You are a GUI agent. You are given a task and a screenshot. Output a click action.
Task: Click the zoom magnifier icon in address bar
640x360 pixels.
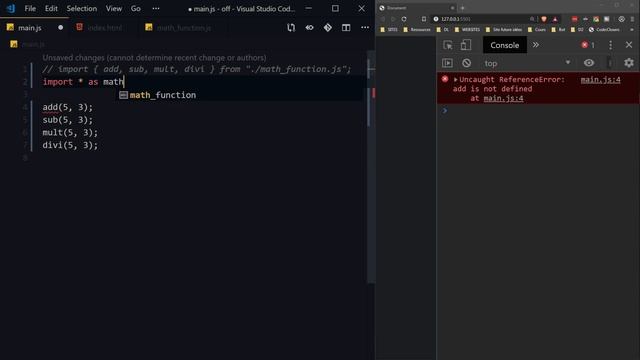(532, 19)
